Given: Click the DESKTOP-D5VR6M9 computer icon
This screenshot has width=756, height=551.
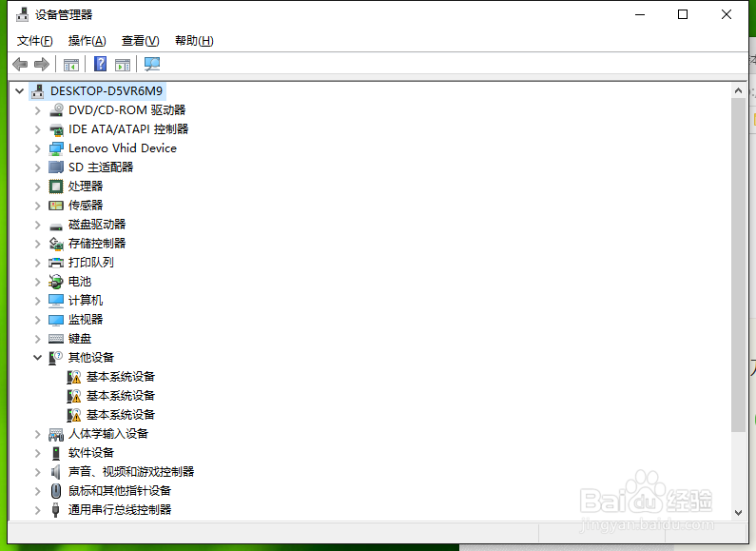Looking at the screenshot, I should [38, 91].
